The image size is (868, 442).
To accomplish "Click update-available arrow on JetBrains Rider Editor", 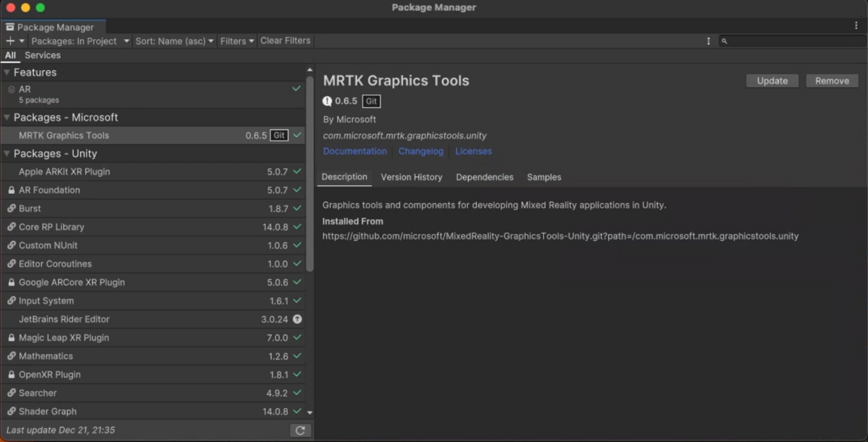I will click(297, 319).
